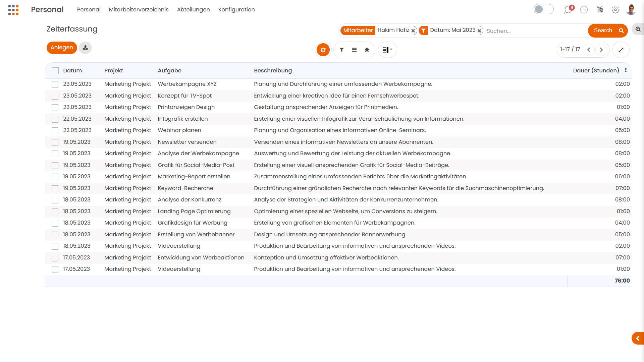
Task: Open the Landing Page Optimierung entry
Action: pyautogui.click(x=194, y=212)
